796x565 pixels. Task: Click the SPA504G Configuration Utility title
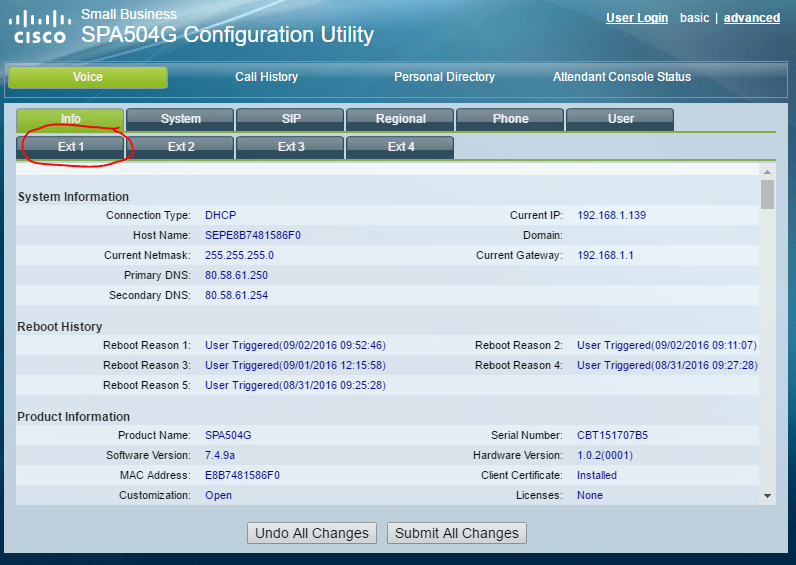[x=227, y=35]
